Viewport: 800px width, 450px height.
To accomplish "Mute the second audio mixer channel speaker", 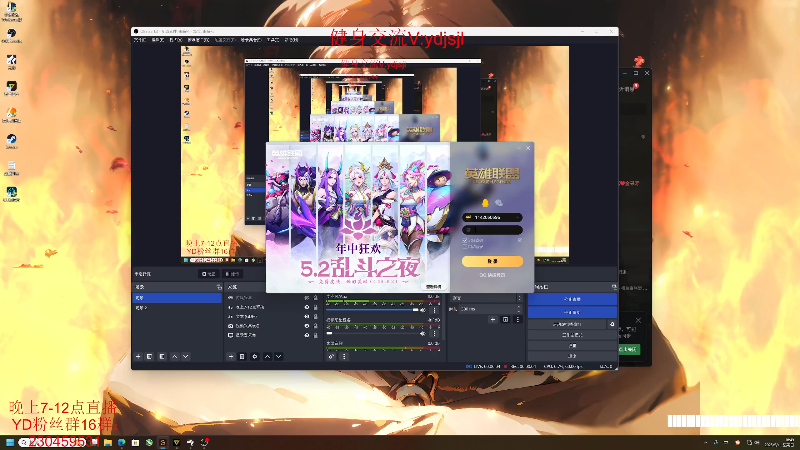I will pyautogui.click(x=423, y=333).
